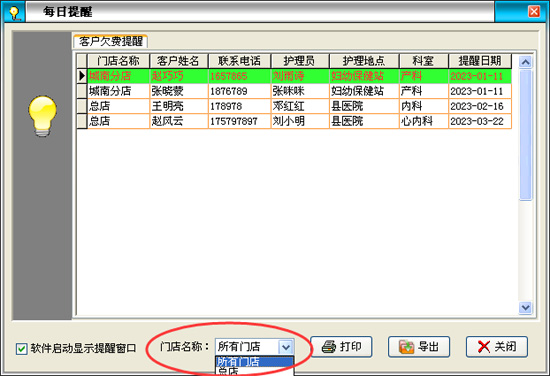Click the vertical scrollbar thumb
Viewport: 550px width, 376px height.
click(525, 135)
